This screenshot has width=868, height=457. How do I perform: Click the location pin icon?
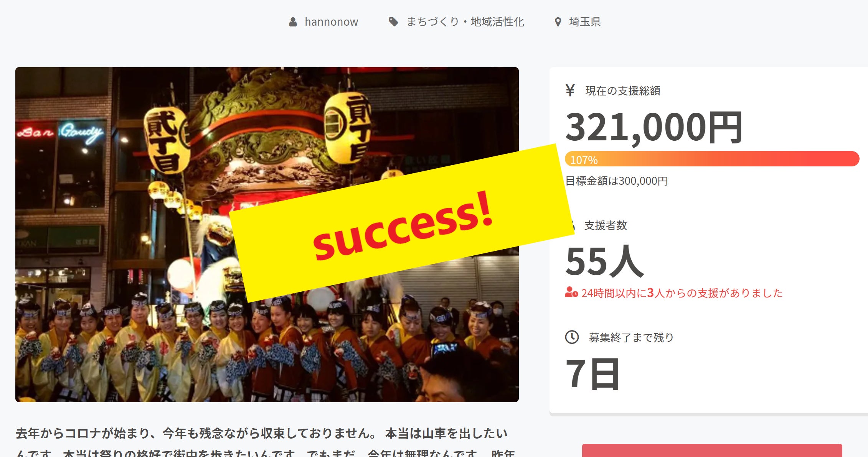pos(558,22)
